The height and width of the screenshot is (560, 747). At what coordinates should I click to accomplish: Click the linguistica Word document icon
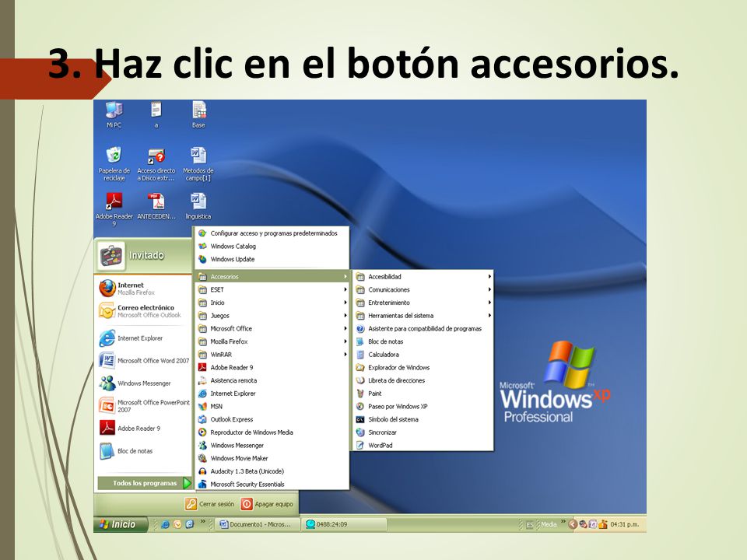198,205
